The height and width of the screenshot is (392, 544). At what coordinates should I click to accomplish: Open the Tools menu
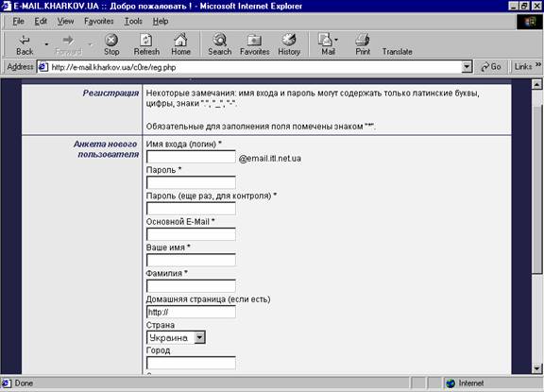(x=133, y=21)
